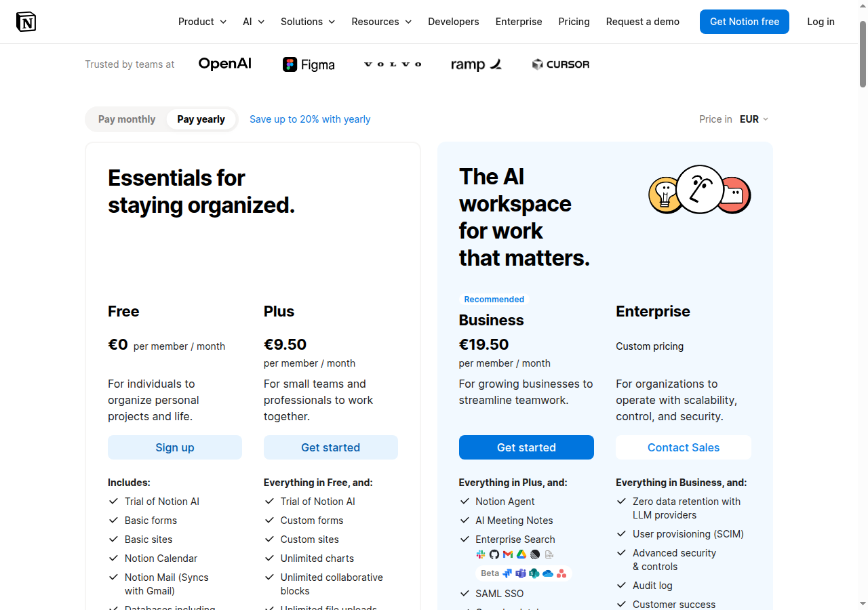Open the EUR currency selector

tap(754, 119)
